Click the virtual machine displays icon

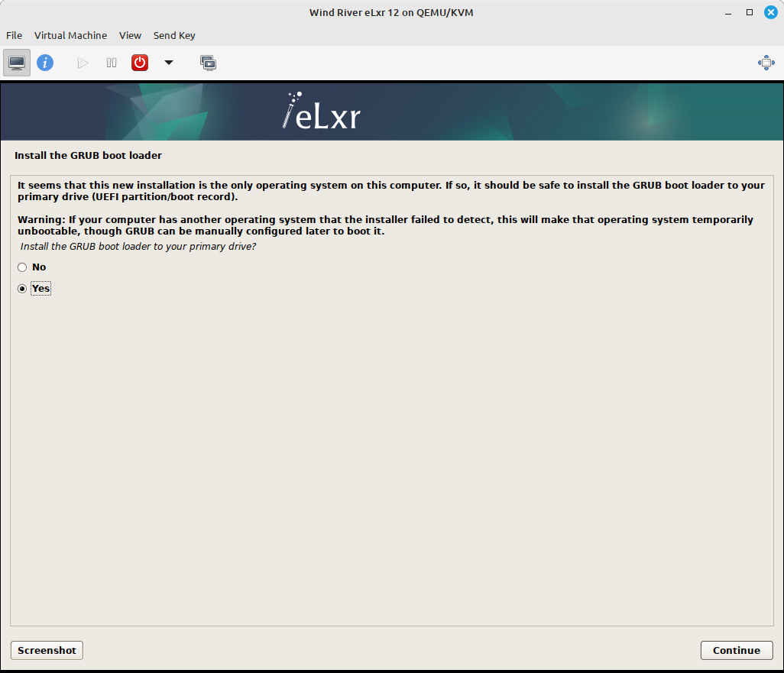point(208,62)
